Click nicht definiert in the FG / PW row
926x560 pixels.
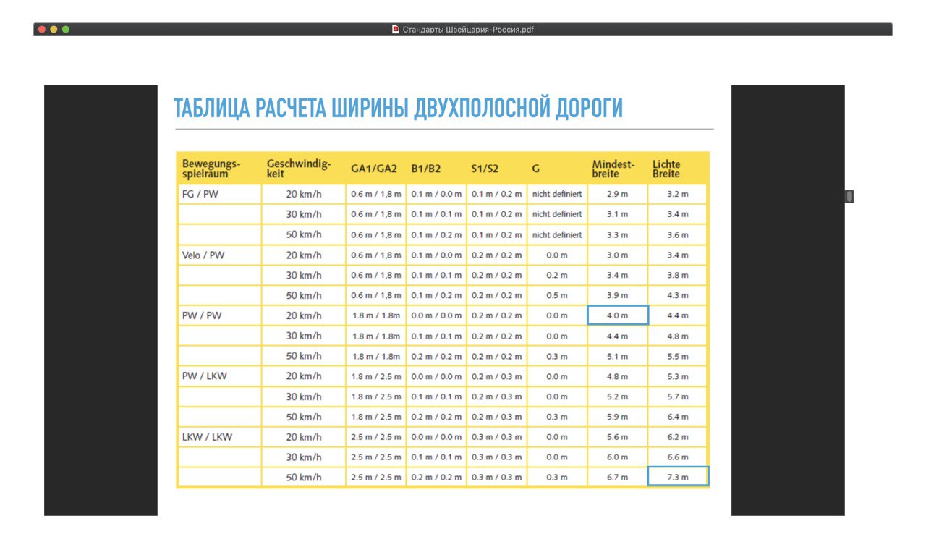(x=557, y=194)
